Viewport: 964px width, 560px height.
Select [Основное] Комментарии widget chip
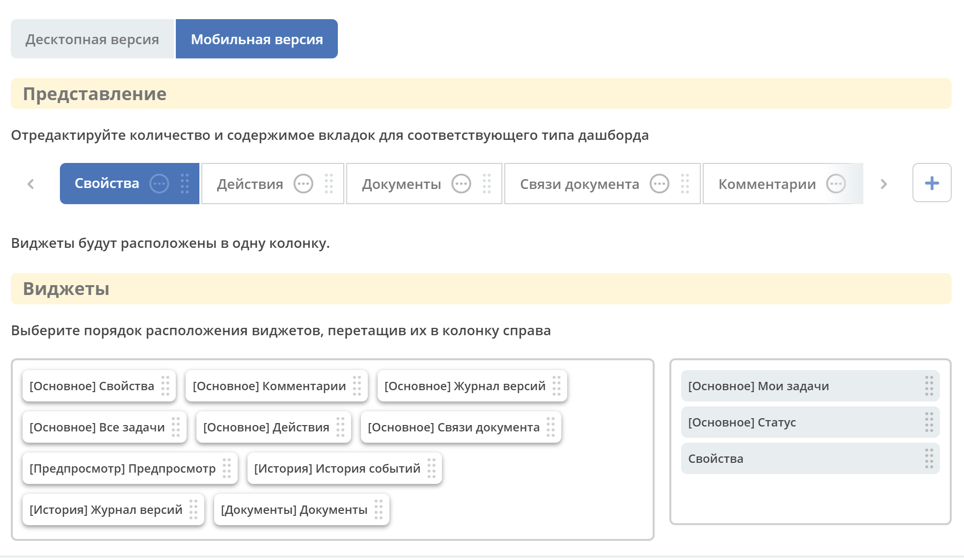point(276,386)
